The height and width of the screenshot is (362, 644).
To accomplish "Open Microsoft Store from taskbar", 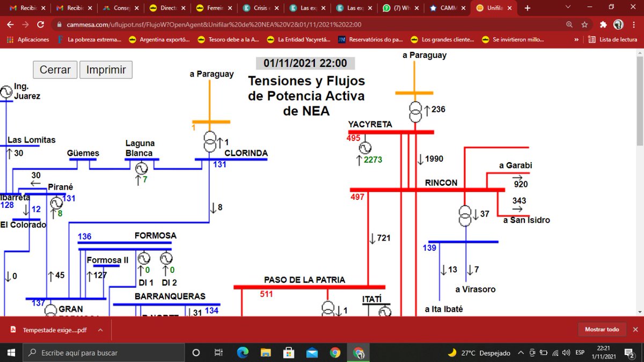I will pos(289,353).
